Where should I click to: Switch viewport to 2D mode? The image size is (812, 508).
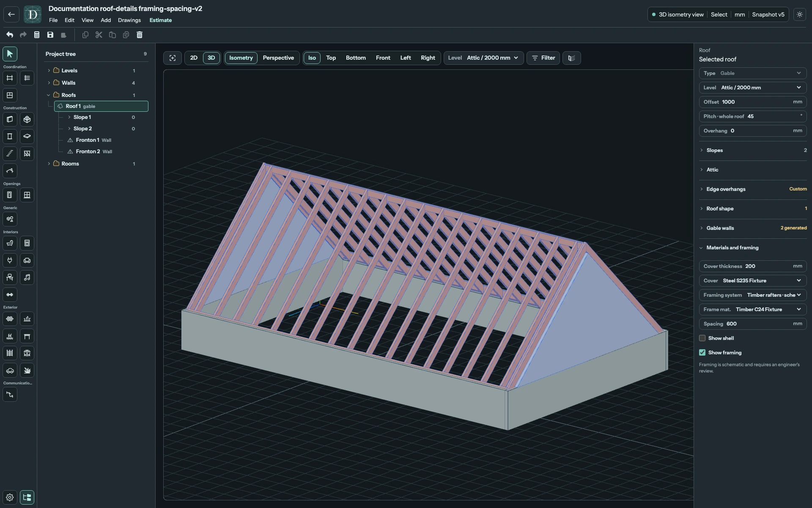194,58
